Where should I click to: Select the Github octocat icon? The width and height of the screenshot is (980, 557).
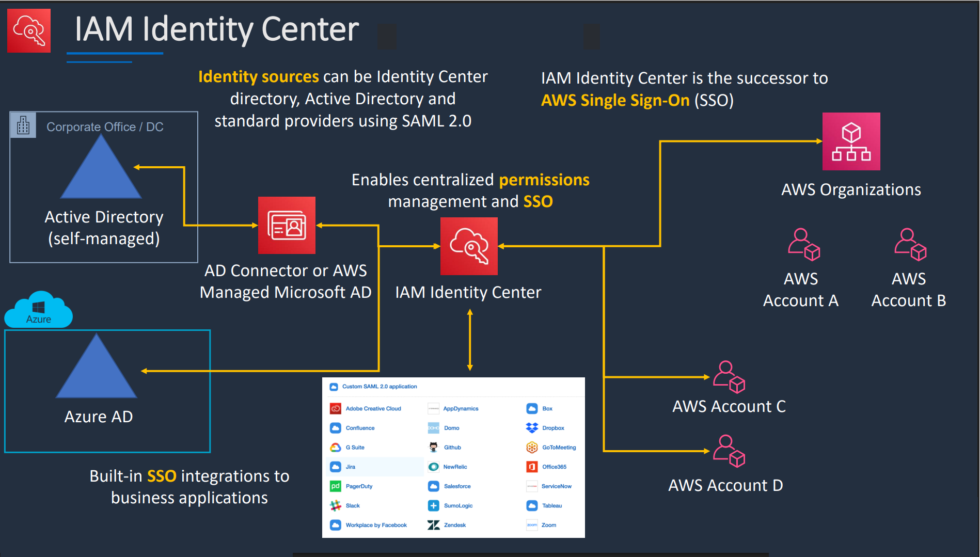coord(434,448)
